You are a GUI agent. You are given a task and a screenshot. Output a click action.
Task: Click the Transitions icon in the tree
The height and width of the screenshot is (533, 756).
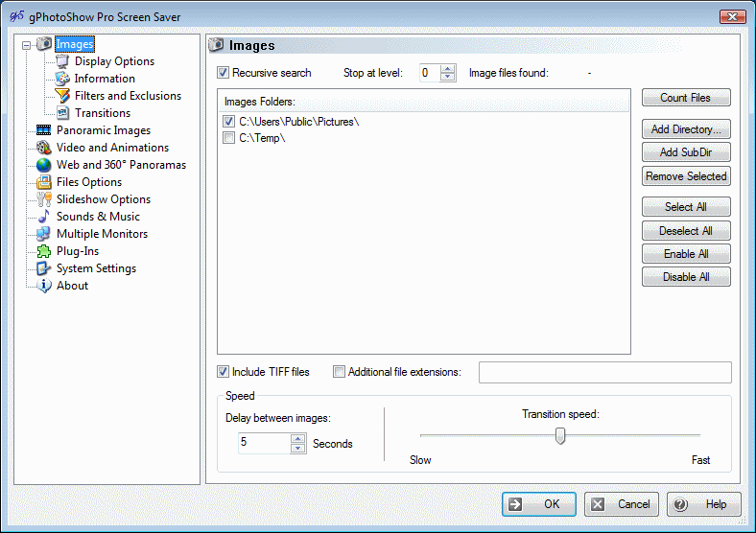click(x=62, y=113)
